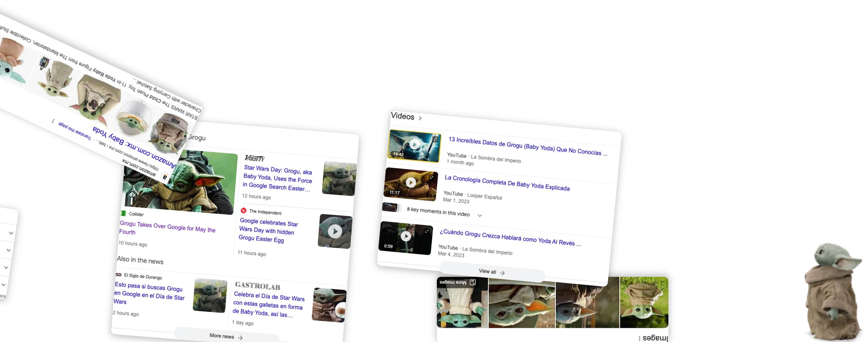Click the Variety logo in news card
868x342 pixels.
click(255, 158)
